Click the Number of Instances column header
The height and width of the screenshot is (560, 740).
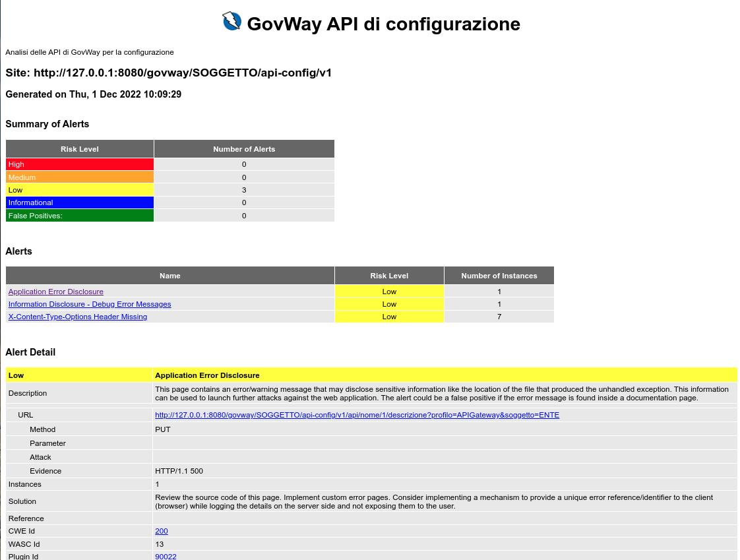point(499,276)
